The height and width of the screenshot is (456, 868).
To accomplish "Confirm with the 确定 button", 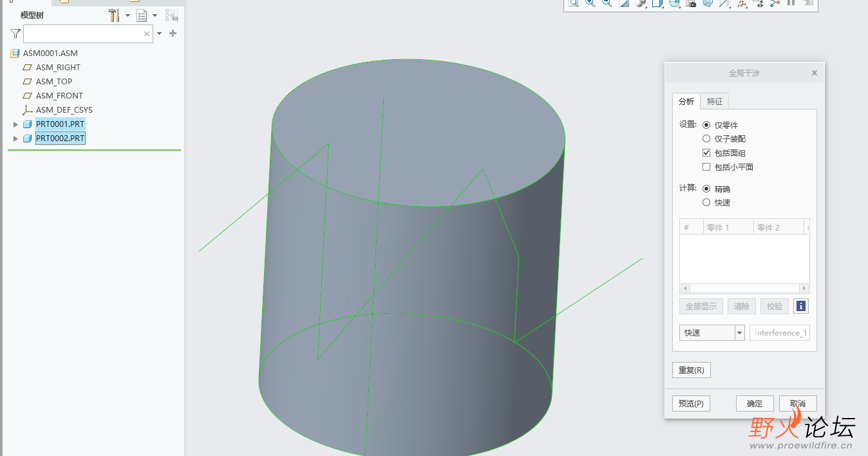I will [x=755, y=404].
